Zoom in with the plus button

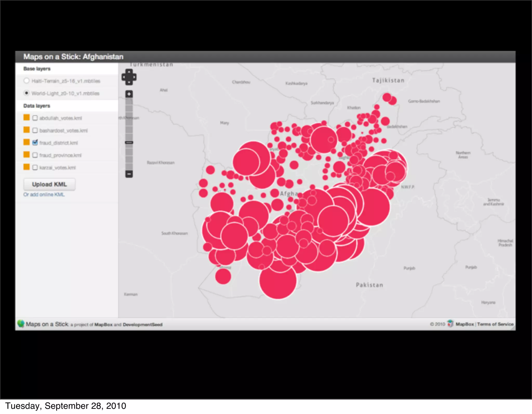129,94
